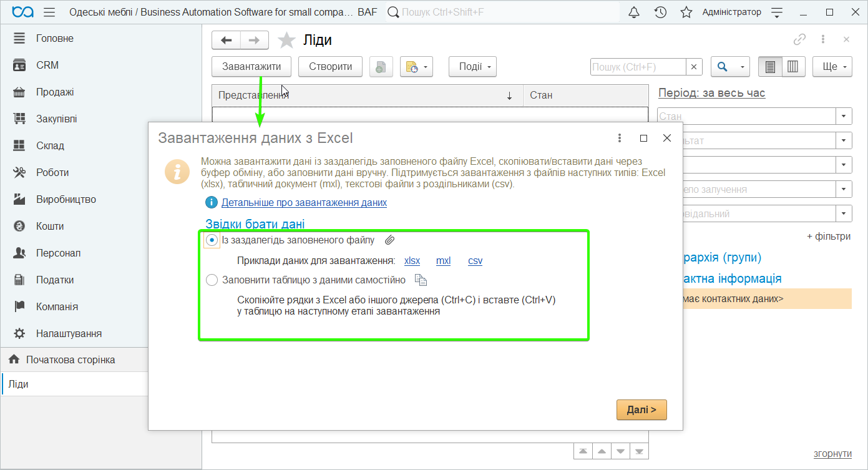Move up one row with list arrow
Image resolution: width=868 pixels, height=470 pixels.
(x=602, y=451)
